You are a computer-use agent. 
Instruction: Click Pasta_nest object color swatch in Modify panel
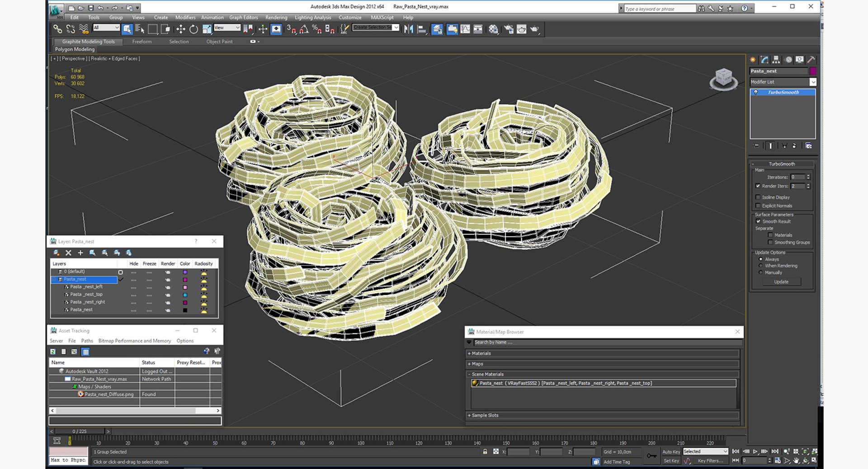(813, 71)
